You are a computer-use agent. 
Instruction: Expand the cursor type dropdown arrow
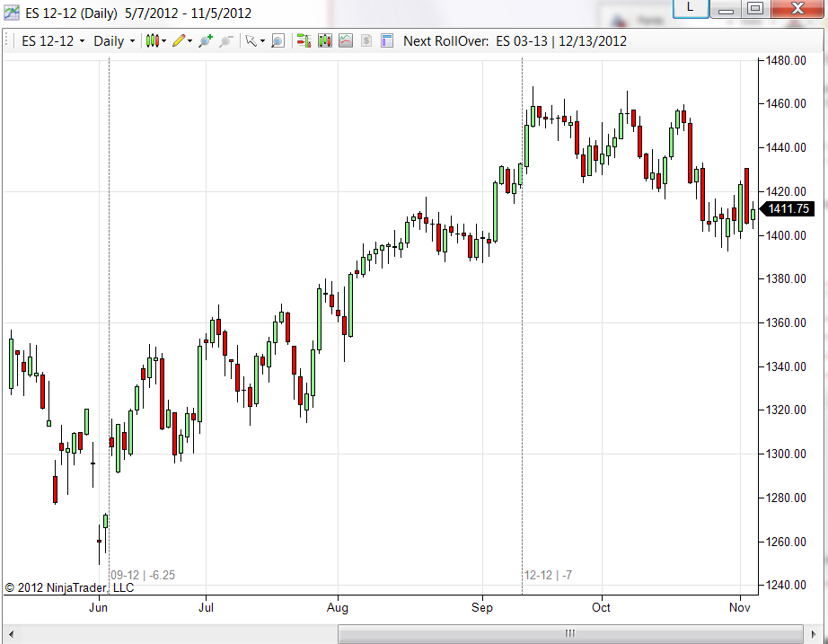(x=262, y=41)
